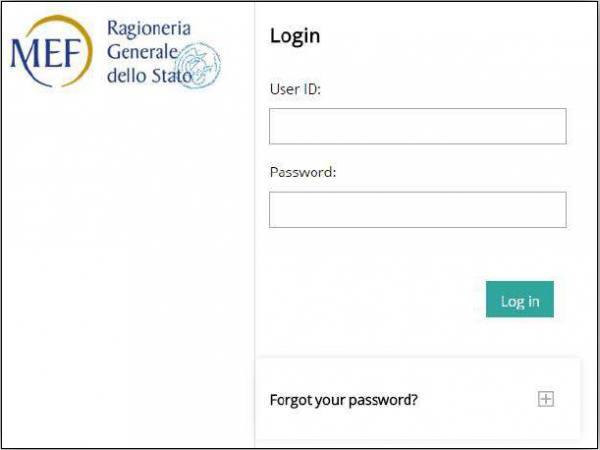The width and height of the screenshot is (600, 450).
Task: Open the Forgot your password? section
Action: pyautogui.click(x=343, y=400)
